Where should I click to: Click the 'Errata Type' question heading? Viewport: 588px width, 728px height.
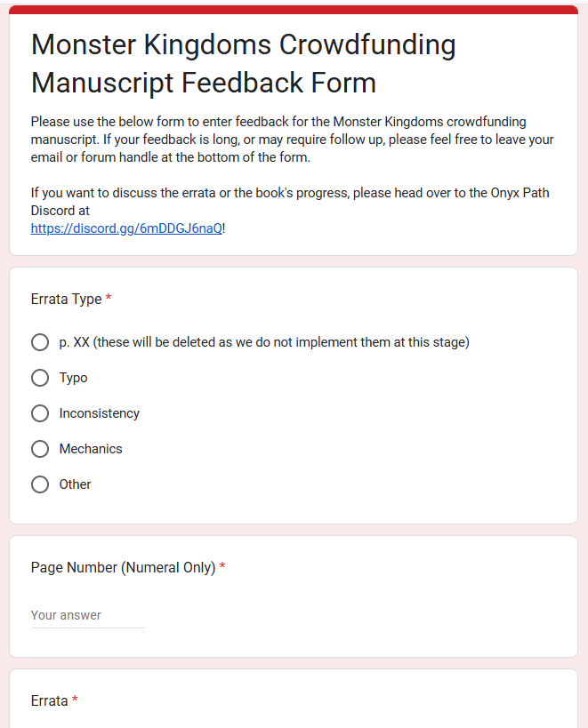coord(66,300)
